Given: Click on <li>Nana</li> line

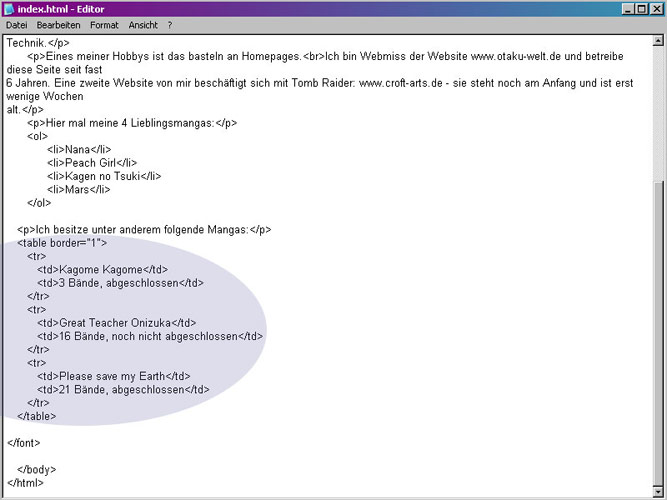Looking at the screenshot, I should pos(79,150).
